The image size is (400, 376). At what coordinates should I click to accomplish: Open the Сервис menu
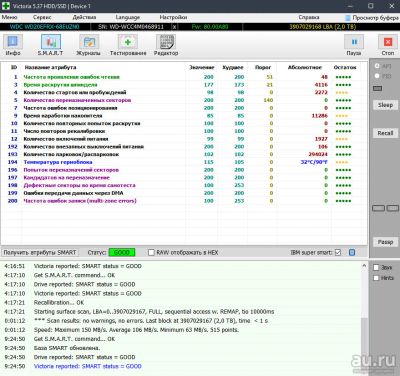(x=42, y=17)
